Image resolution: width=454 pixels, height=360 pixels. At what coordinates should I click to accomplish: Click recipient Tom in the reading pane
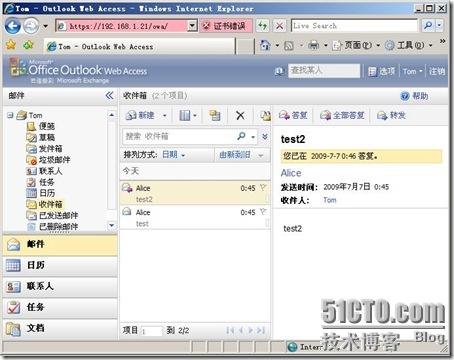point(330,200)
